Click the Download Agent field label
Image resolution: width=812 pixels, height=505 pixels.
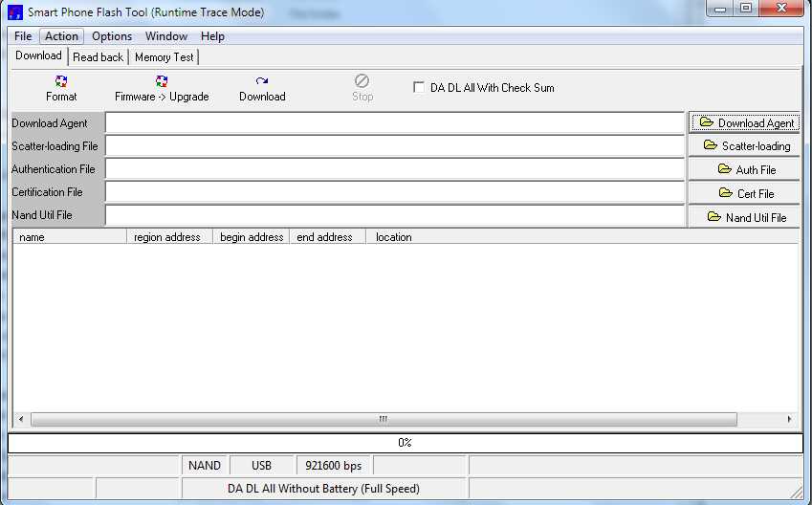pyautogui.click(x=50, y=123)
